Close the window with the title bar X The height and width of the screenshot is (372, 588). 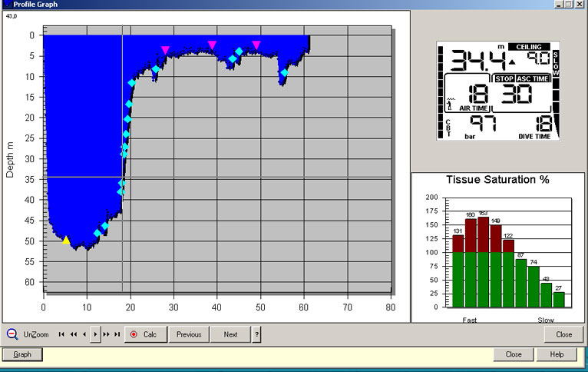coord(580,4)
